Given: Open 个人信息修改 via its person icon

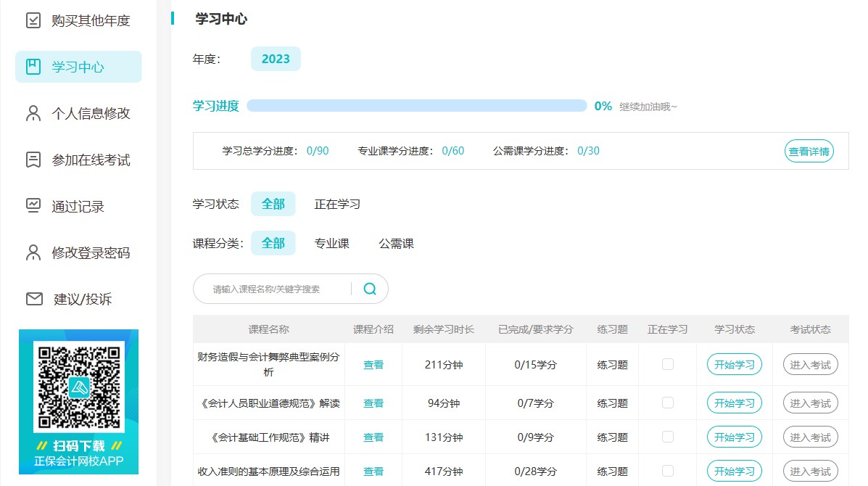Looking at the screenshot, I should coord(32,112).
